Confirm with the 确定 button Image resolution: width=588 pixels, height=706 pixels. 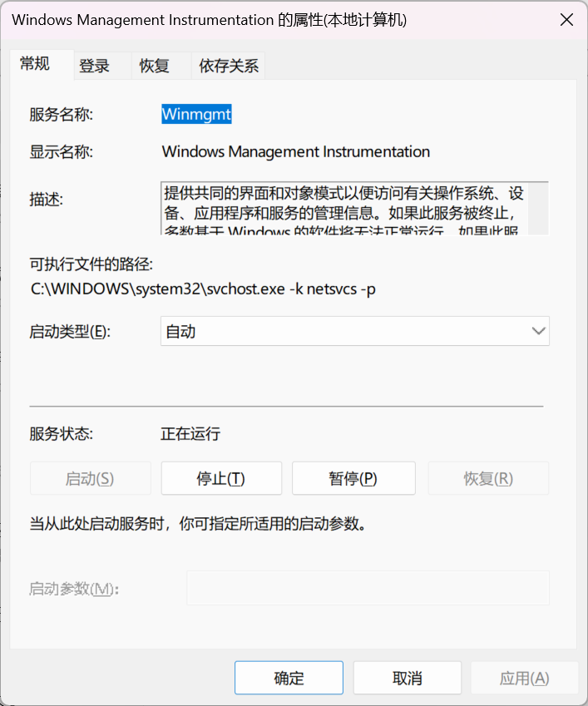pos(289,678)
